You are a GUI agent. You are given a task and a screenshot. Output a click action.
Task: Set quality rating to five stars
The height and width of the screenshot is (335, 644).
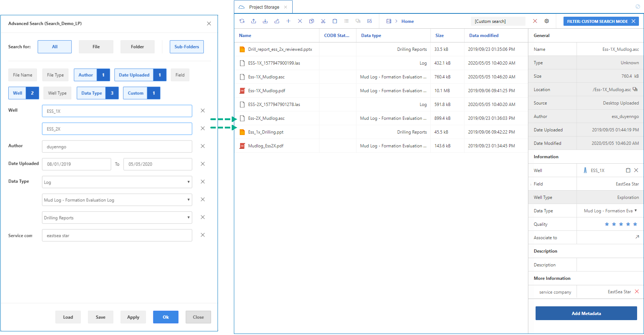click(x=635, y=224)
